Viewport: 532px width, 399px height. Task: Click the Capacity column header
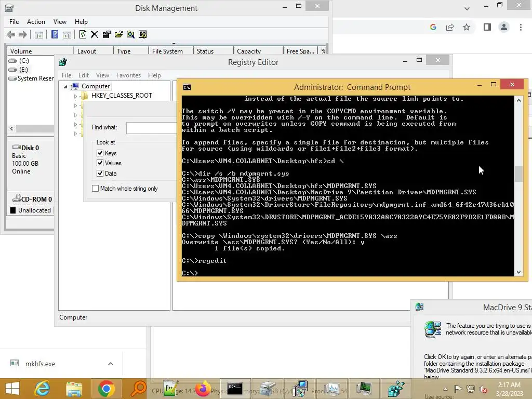point(258,51)
